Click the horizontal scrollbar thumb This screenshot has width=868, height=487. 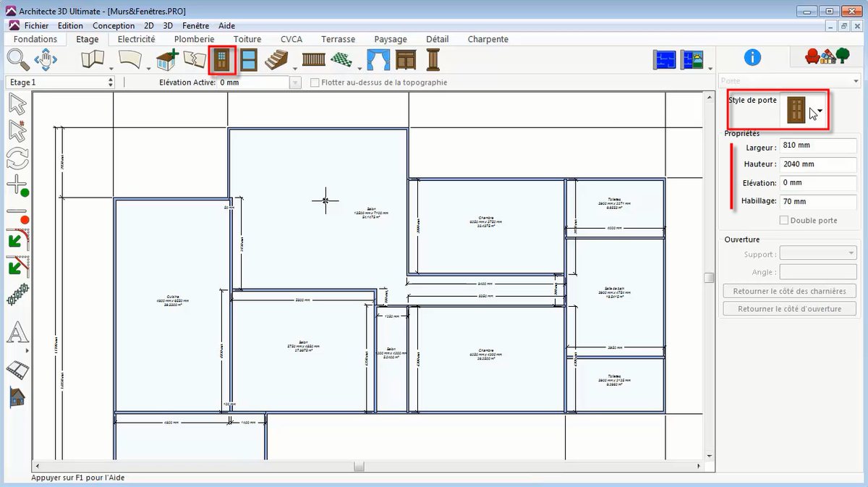(x=359, y=467)
